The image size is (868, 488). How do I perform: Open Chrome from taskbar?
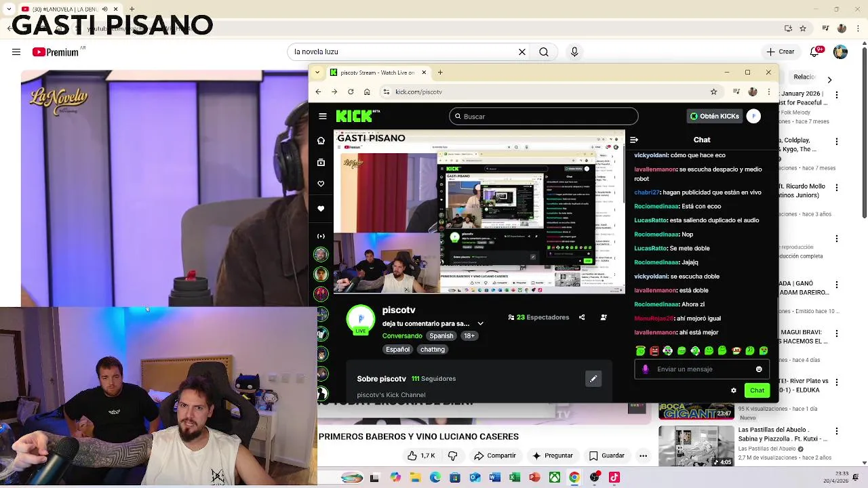tap(574, 478)
